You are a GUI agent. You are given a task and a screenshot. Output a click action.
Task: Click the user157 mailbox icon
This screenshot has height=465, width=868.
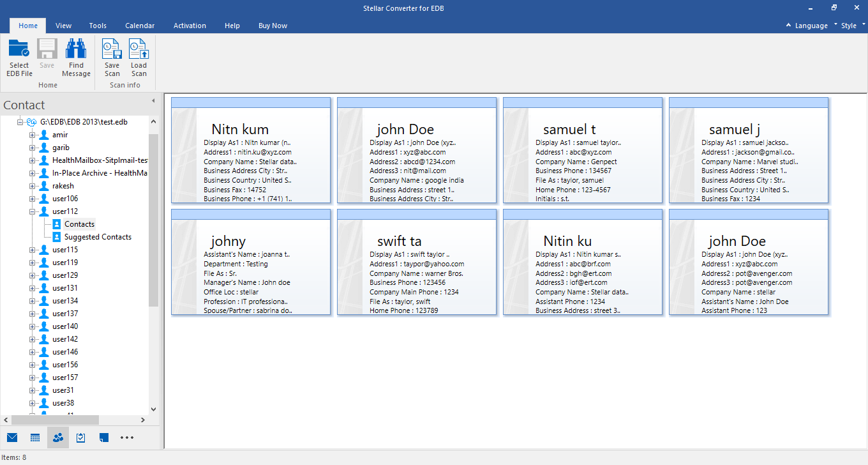[43, 377]
